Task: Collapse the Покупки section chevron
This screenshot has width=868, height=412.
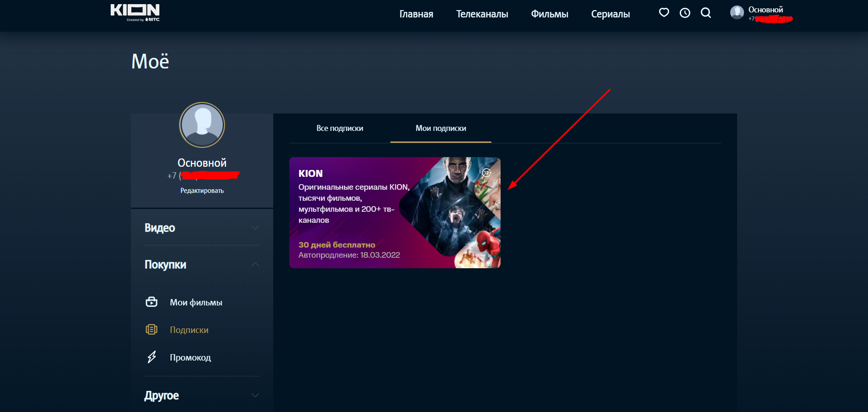Action: [x=255, y=265]
